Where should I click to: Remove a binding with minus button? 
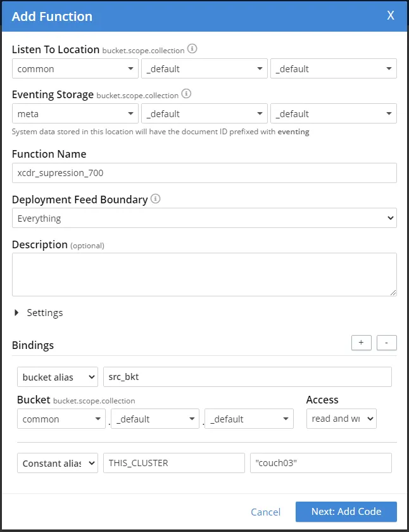tap(386, 343)
